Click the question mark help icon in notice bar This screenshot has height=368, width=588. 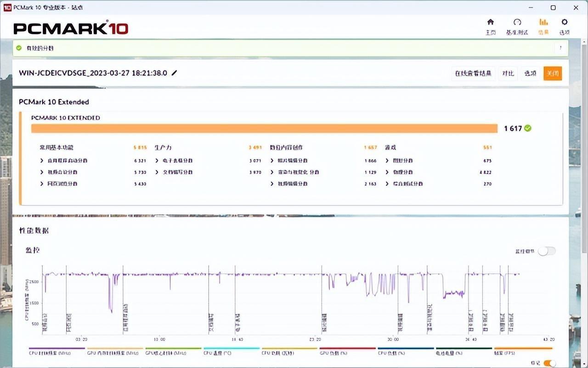point(560,48)
